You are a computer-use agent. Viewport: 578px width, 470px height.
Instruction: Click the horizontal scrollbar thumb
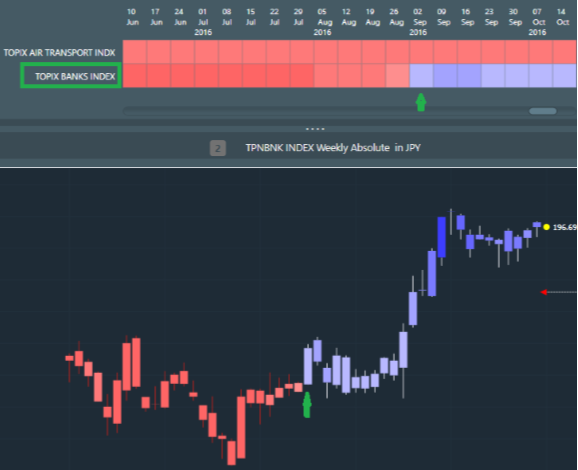pyautogui.click(x=543, y=111)
